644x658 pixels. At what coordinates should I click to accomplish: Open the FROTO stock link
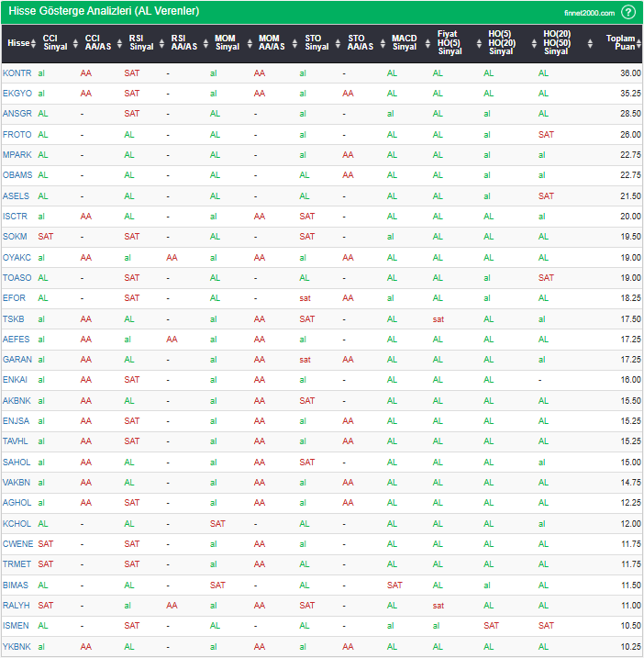coord(17,134)
